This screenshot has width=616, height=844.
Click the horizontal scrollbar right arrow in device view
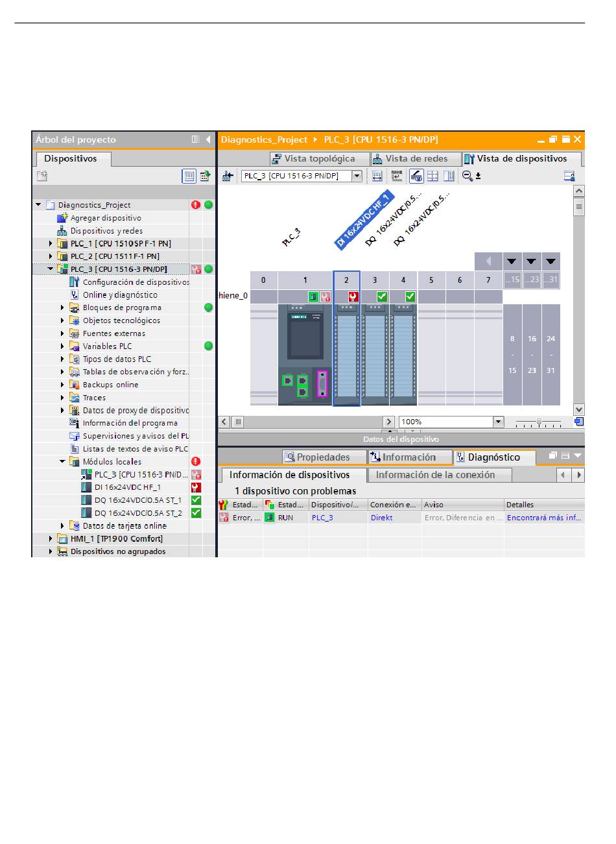[389, 422]
